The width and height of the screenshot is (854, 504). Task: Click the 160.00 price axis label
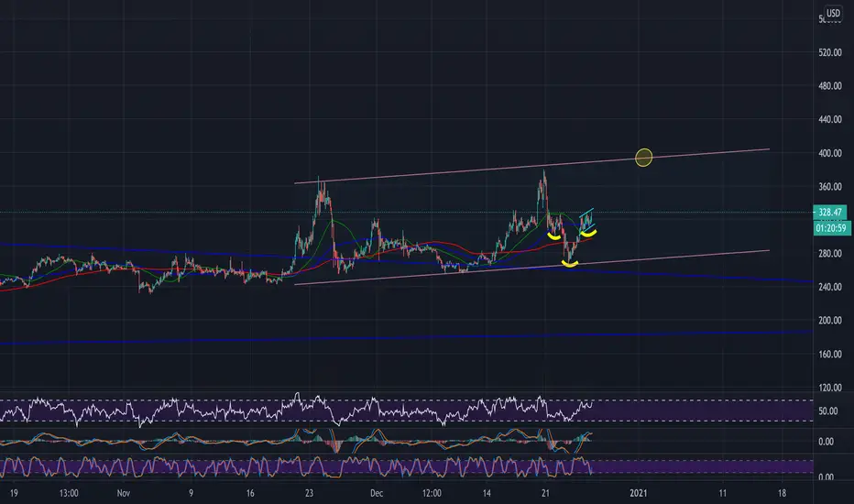pyautogui.click(x=830, y=354)
